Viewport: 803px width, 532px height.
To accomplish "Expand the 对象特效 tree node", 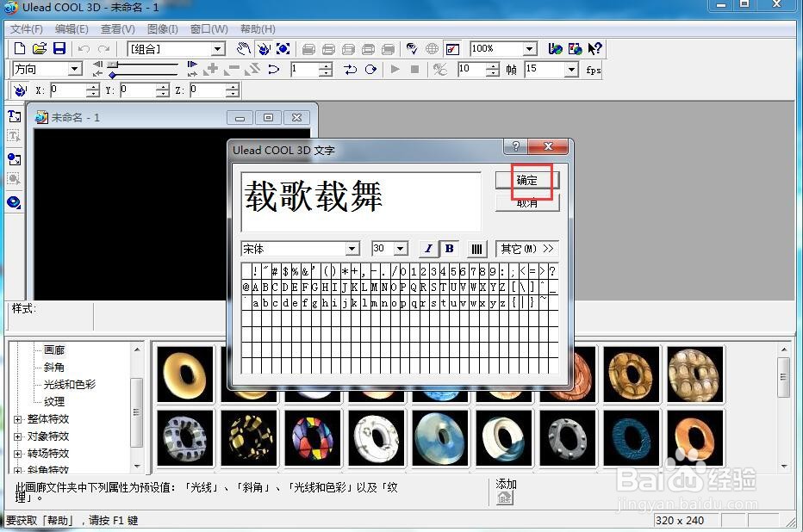I will pos(18,436).
